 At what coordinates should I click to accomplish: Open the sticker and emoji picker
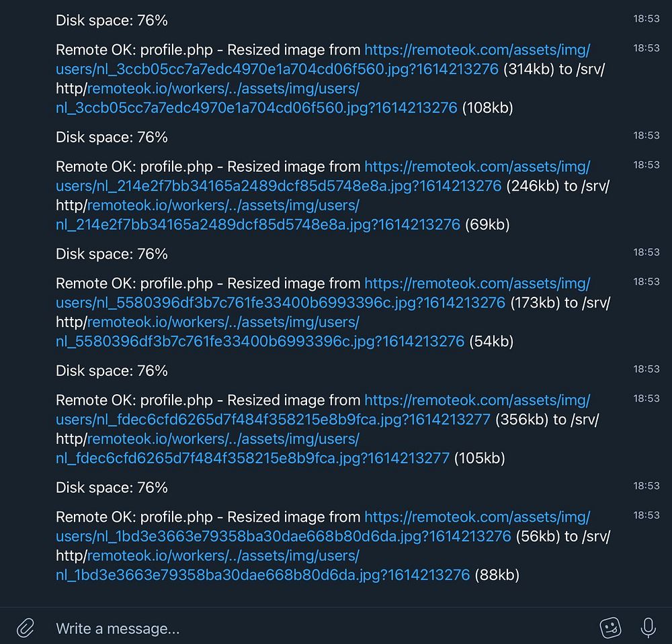tap(610, 628)
